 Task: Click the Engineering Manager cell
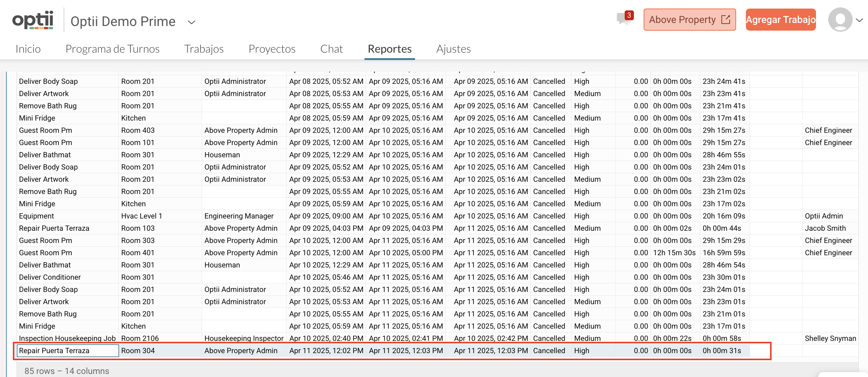click(244, 216)
